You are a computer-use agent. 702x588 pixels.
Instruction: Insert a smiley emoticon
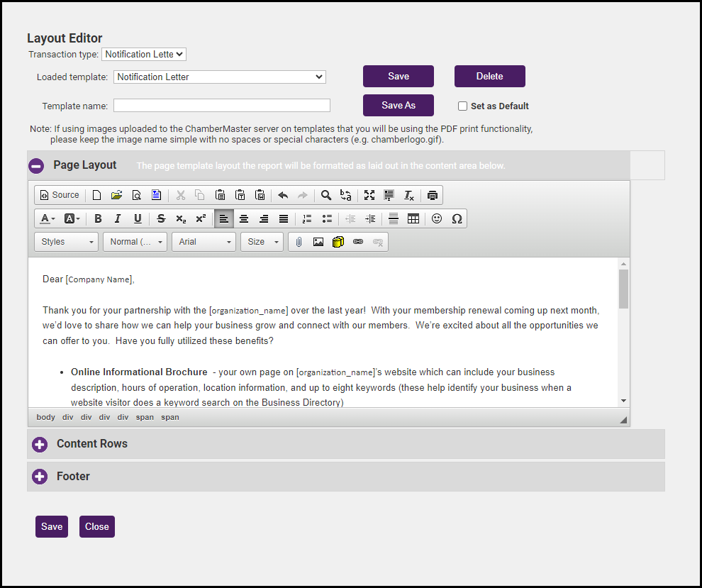(x=437, y=218)
